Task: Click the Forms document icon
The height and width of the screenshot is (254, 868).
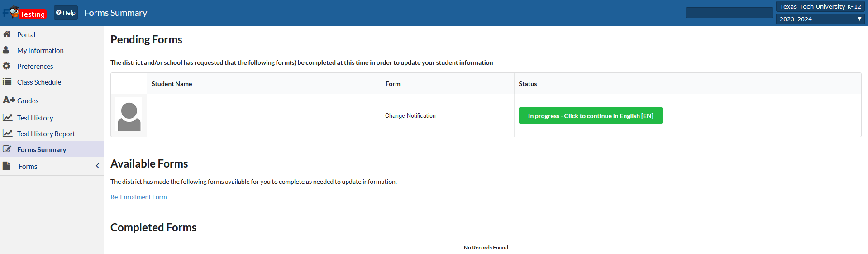Action: pyautogui.click(x=7, y=166)
